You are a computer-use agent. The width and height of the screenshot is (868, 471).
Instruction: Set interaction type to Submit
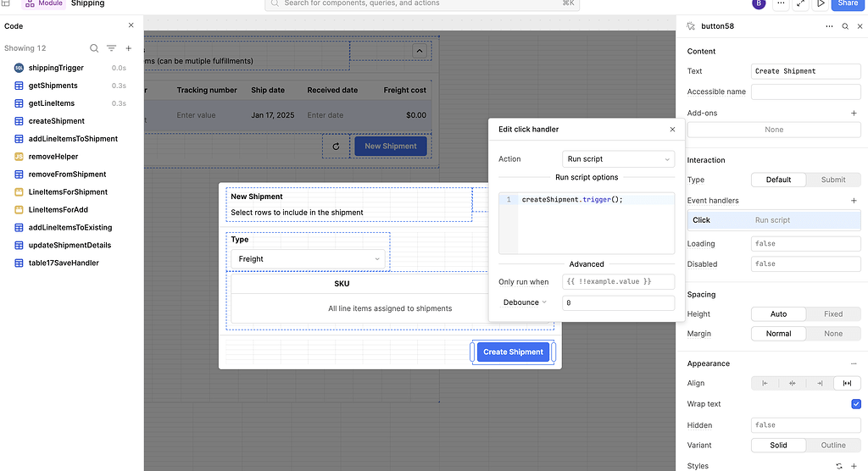coord(833,180)
